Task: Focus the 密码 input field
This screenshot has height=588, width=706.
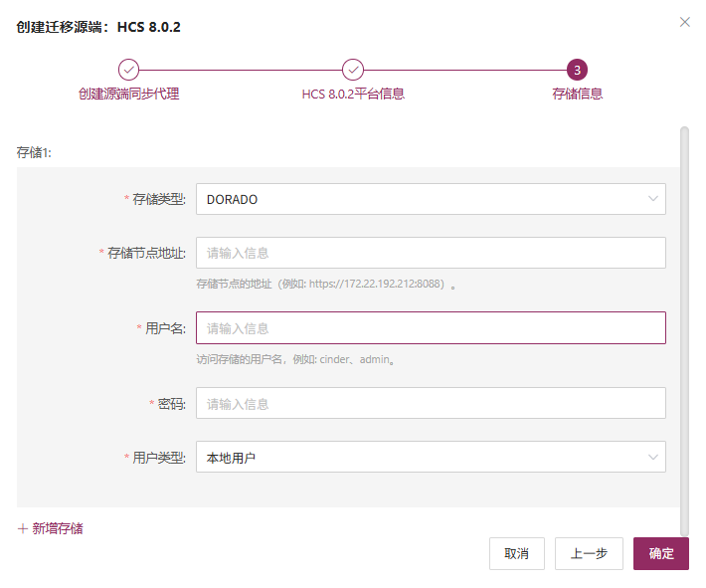Action: pyautogui.click(x=431, y=403)
